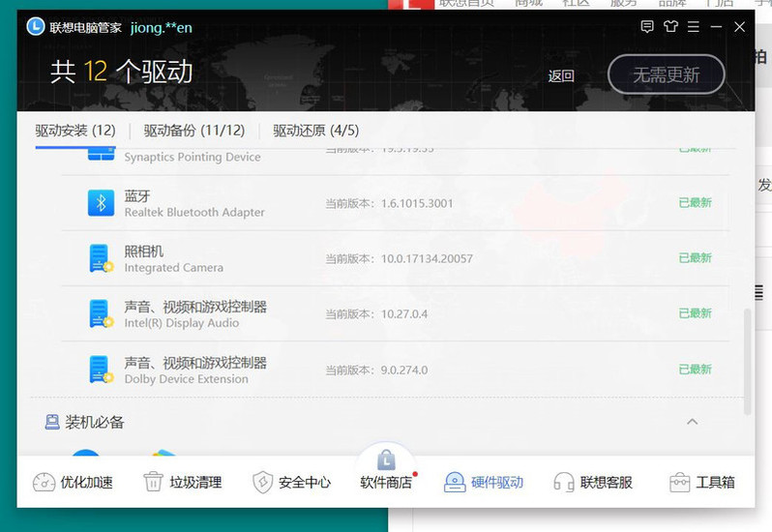The height and width of the screenshot is (532, 772).
Task: Click the 装机必备 section icon
Action: 52,422
